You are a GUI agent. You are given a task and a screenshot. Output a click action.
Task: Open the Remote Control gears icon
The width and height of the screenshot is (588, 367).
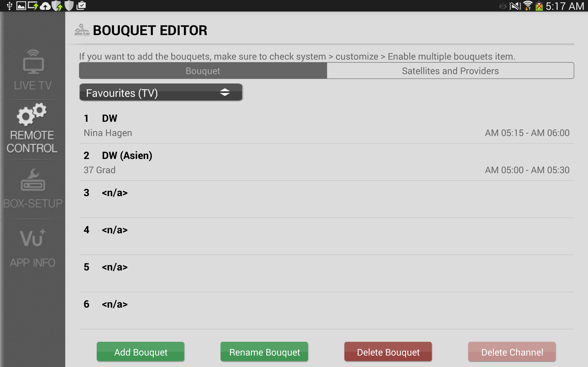click(x=32, y=114)
